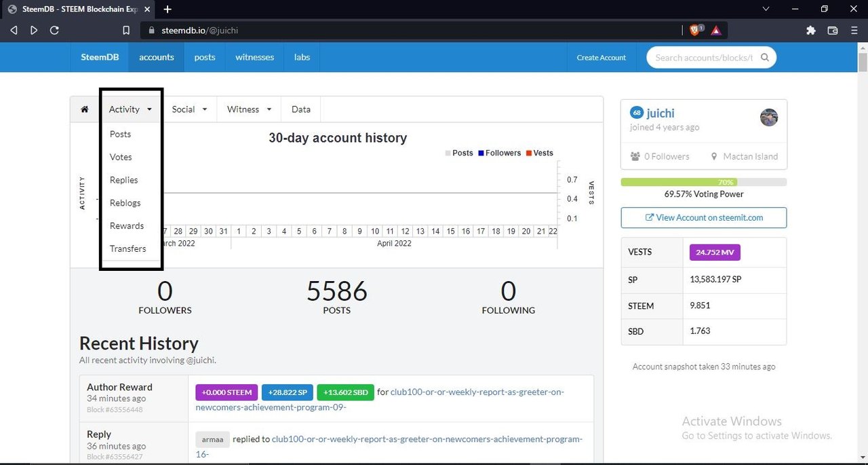Select Posts from the Activity menu
868x465 pixels.
pyautogui.click(x=121, y=134)
